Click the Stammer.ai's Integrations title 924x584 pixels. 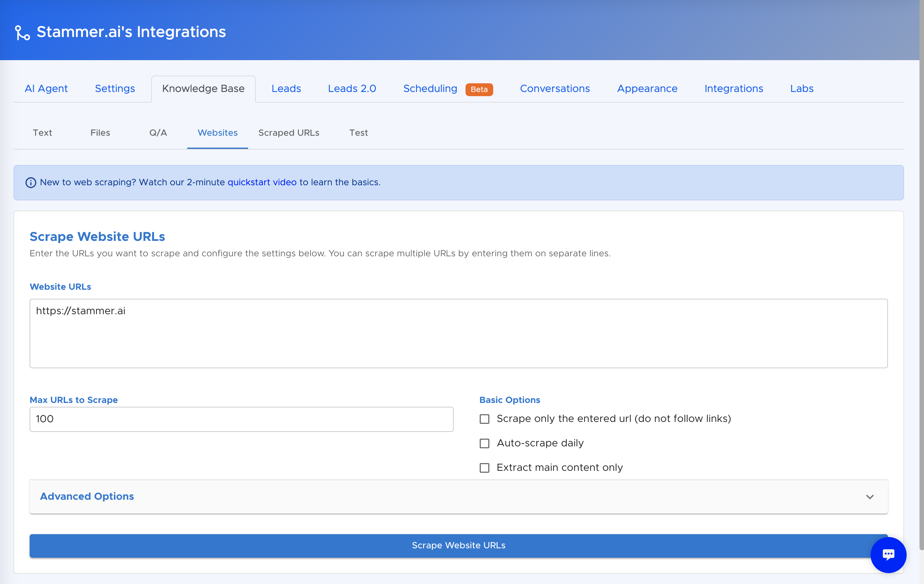tap(131, 32)
